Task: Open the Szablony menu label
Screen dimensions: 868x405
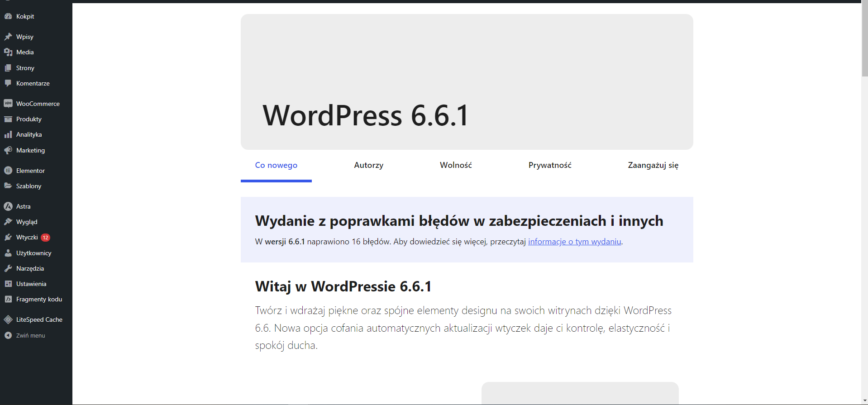Action: pyautogui.click(x=29, y=186)
